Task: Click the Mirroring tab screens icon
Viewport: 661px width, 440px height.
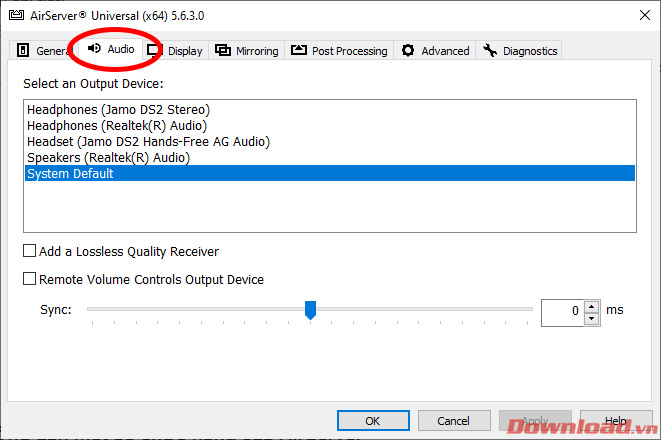Action: (223, 51)
